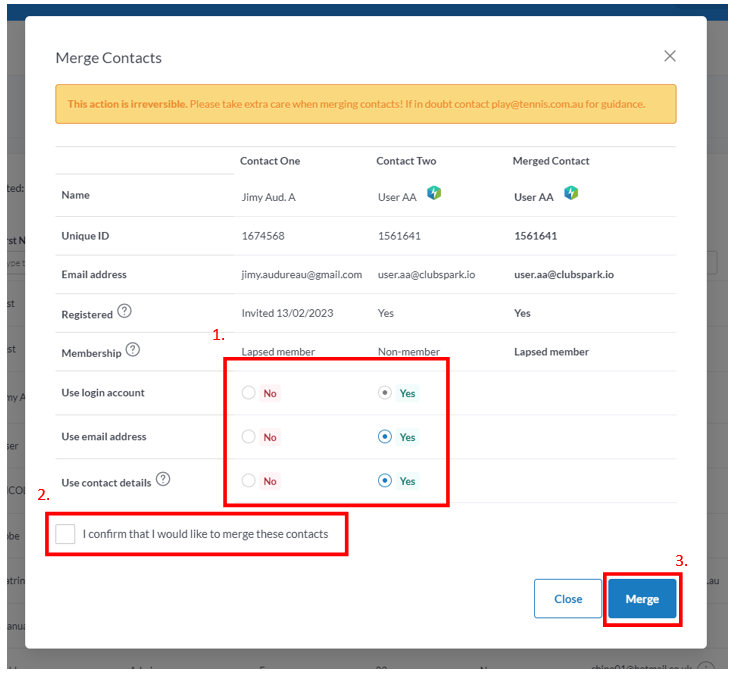Click the Non-member membership value
This screenshot has height=677, width=737.
(409, 352)
